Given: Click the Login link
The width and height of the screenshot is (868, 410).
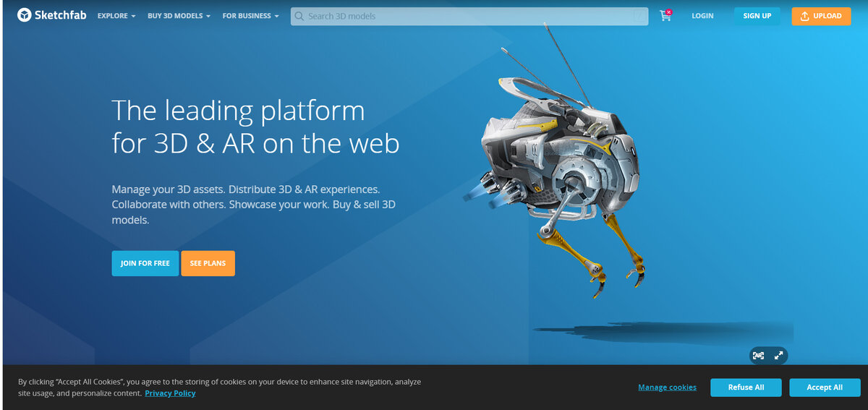Looking at the screenshot, I should [x=702, y=16].
